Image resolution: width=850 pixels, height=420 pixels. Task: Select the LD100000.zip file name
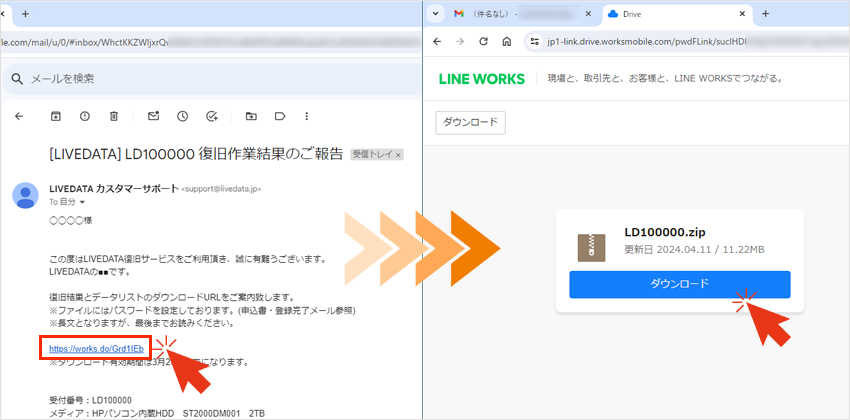[665, 232]
